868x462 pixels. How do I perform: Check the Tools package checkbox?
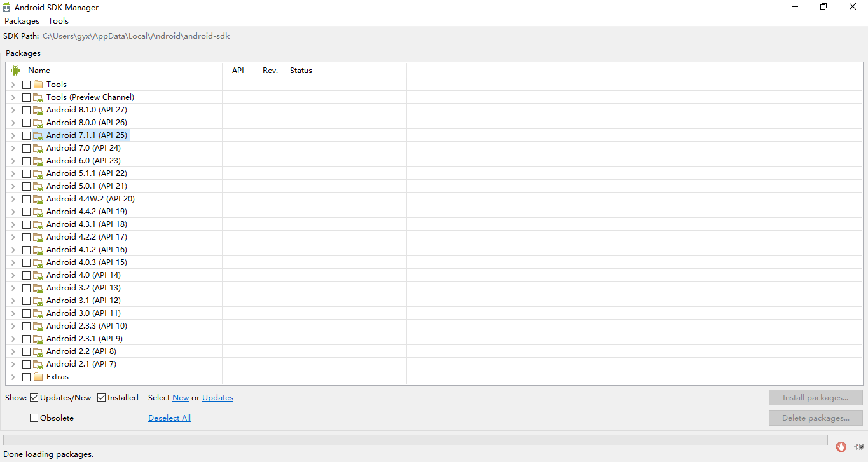(26, 85)
